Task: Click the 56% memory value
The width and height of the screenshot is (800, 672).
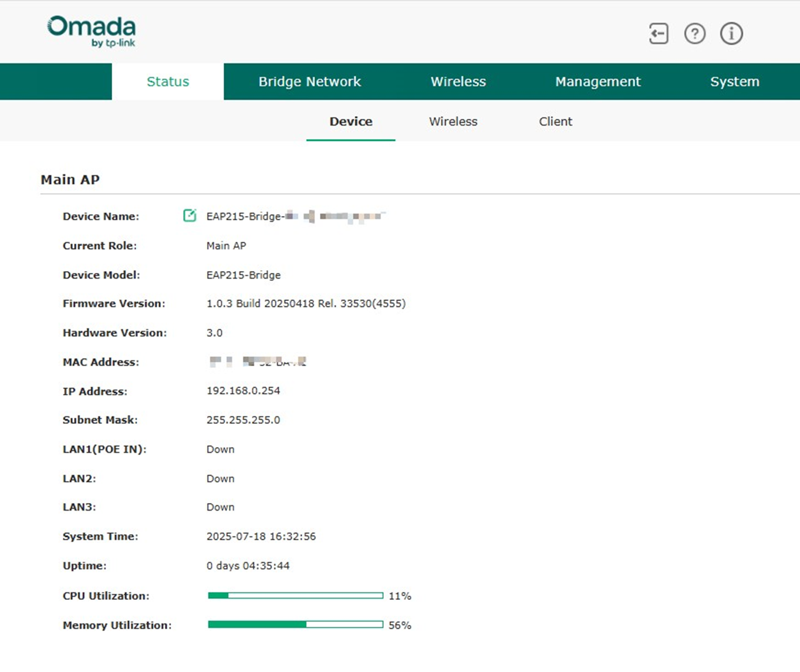Action: click(400, 625)
